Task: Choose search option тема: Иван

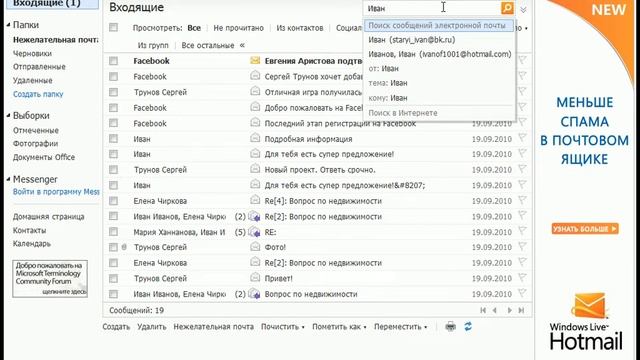Action: (388, 83)
